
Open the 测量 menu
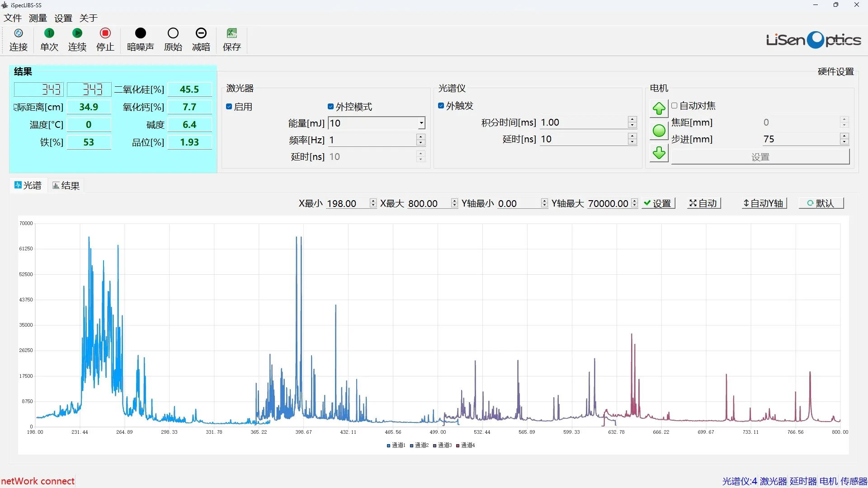[x=38, y=18]
